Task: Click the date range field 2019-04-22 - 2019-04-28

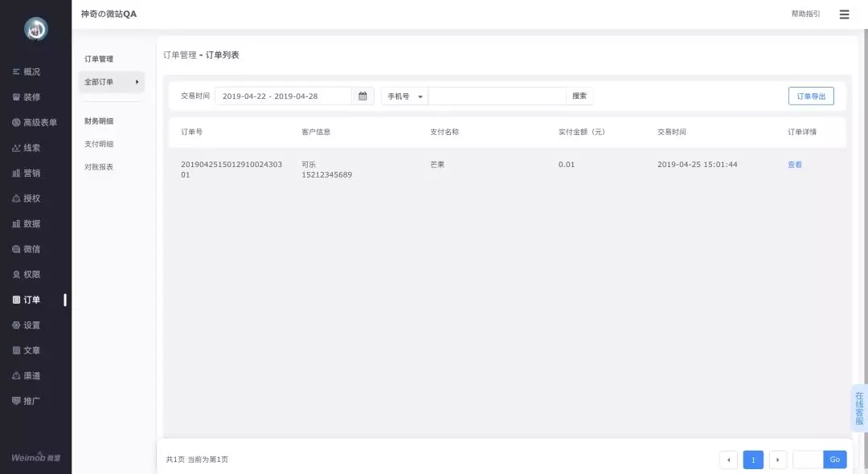Action: 283,96
